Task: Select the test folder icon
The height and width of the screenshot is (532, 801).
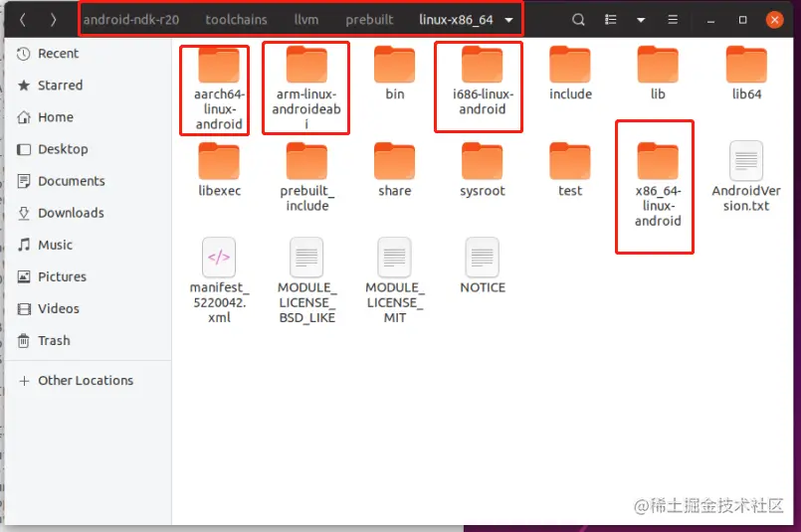Action: [570, 161]
